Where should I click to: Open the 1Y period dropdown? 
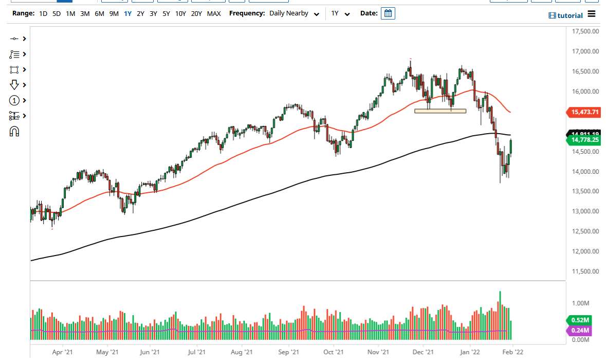pyautogui.click(x=339, y=13)
